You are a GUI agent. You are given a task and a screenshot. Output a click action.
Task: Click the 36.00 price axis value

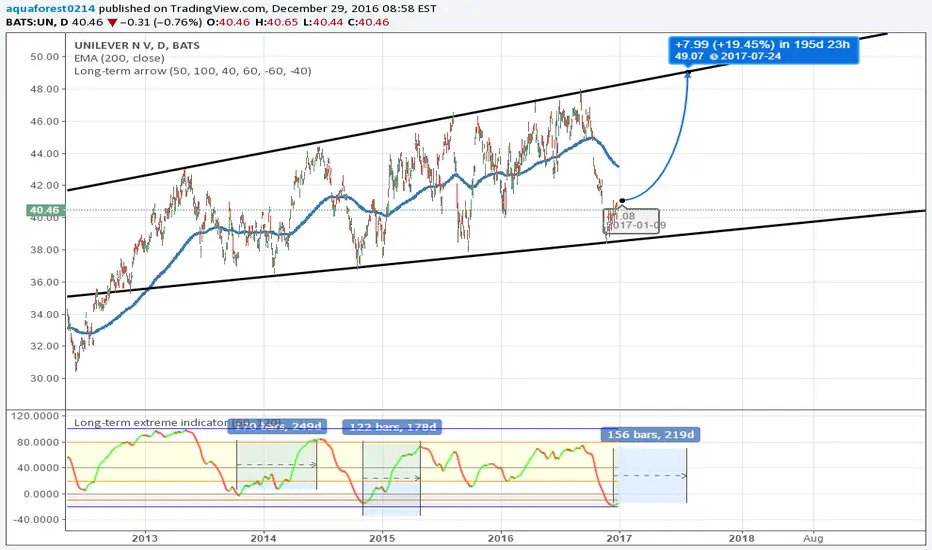[x=45, y=282]
